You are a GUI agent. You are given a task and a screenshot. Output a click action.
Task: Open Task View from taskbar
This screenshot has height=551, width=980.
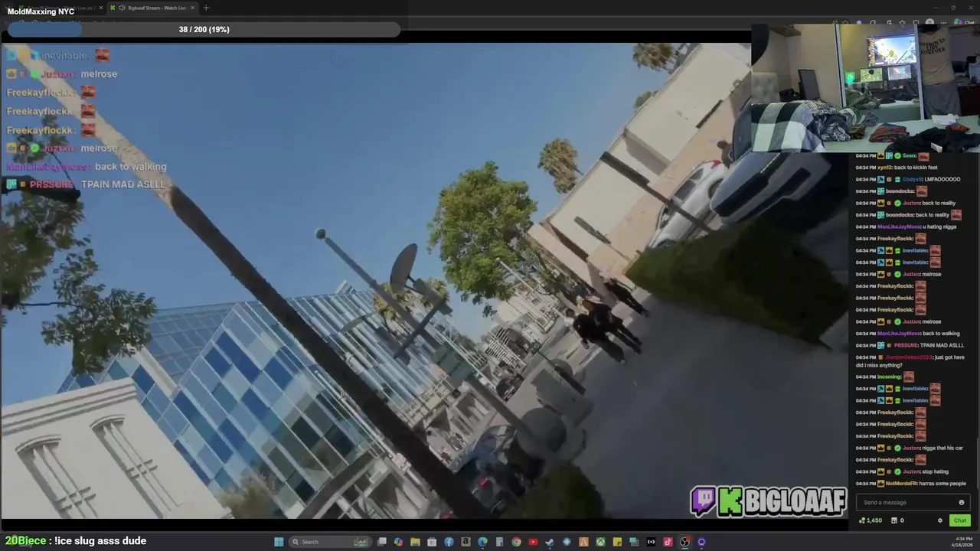click(381, 542)
